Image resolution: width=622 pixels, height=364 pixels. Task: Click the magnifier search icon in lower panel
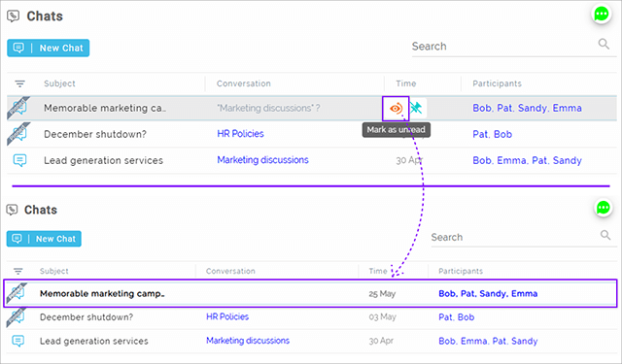(x=605, y=235)
